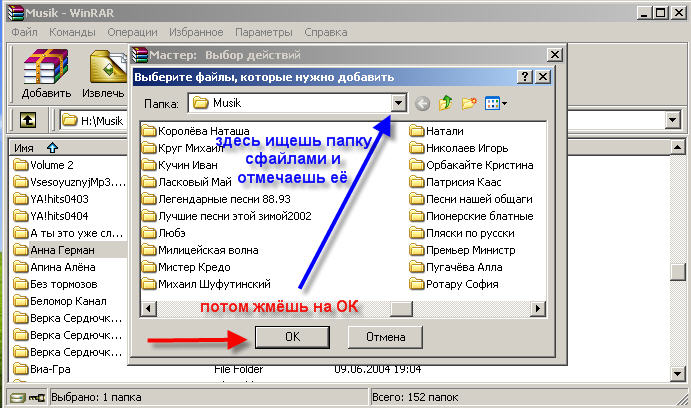Select the Круг Михаил folder
691x408 pixels.
coord(182,148)
